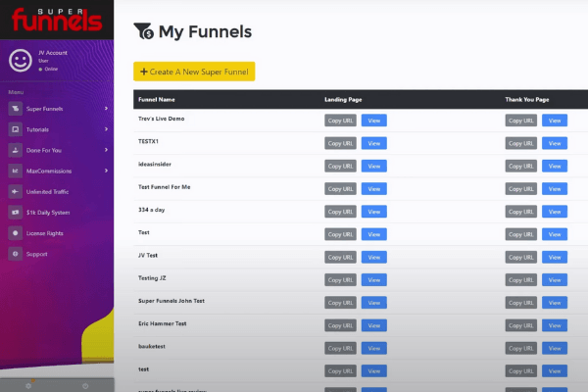
Task: Open the Done For You menu item
Action: (57, 150)
